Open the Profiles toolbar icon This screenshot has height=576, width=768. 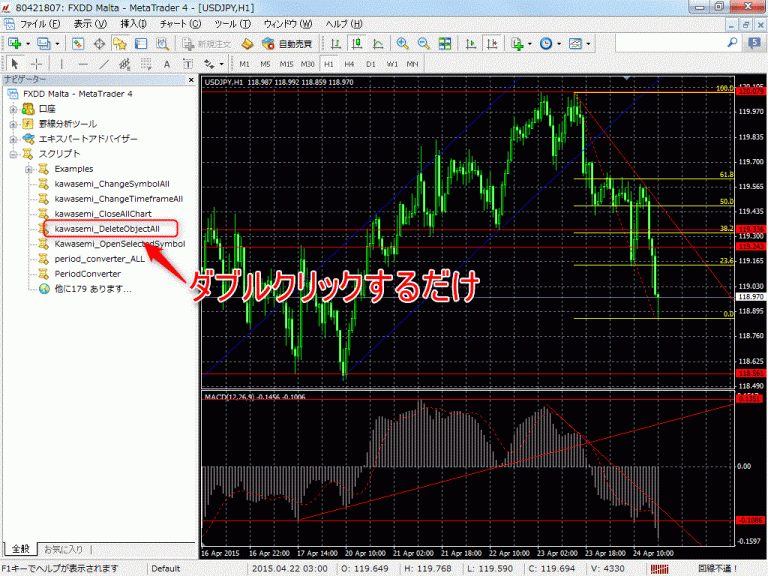44,44
